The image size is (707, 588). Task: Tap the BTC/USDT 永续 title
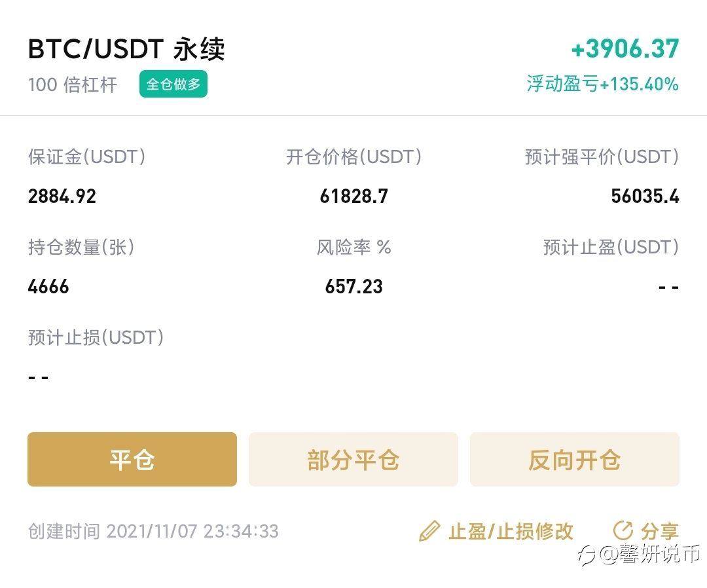[x=126, y=48]
